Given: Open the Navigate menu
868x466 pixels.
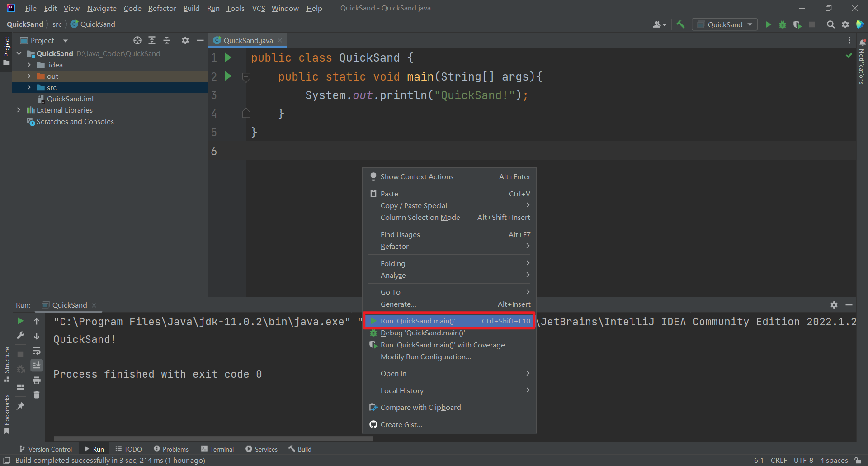Looking at the screenshot, I should (102, 8).
